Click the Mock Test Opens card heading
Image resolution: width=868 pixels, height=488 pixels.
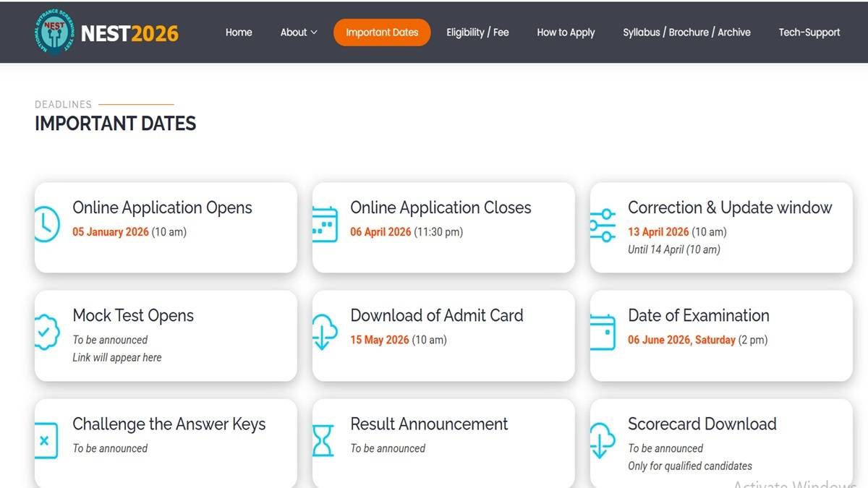click(x=133, y=316)
